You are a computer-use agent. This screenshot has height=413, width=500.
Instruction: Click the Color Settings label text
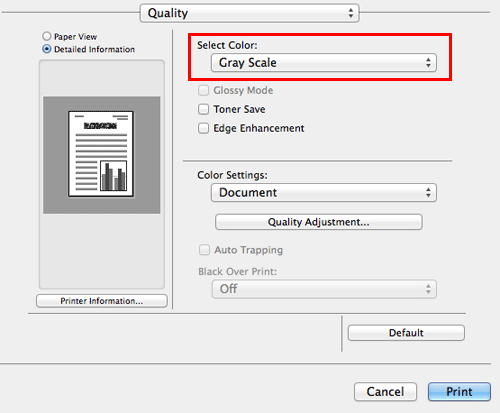click(232, 175)
